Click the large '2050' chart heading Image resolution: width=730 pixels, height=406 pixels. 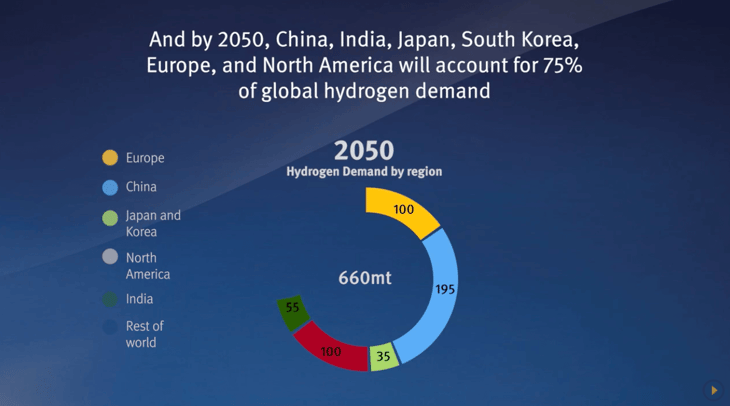[364, 150]
